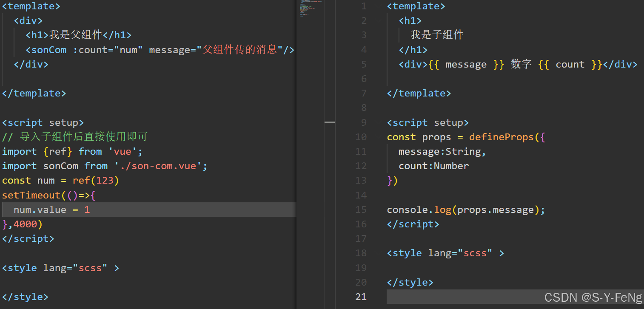Viewport: 644px width, 309px height.
Task: Click the opening <h1> tag on line 2
Action: point(410,21)
